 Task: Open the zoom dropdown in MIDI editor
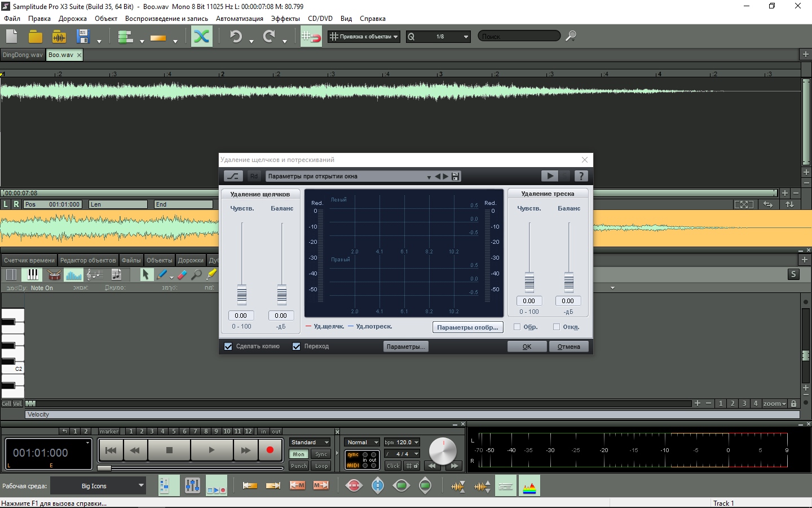[774, 404]
